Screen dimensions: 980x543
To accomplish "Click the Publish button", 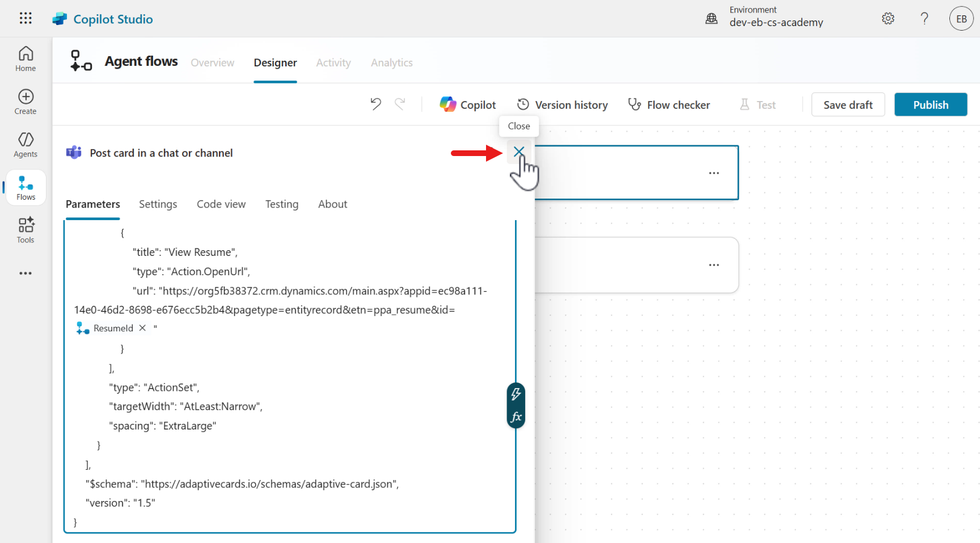I will [930, 105].
